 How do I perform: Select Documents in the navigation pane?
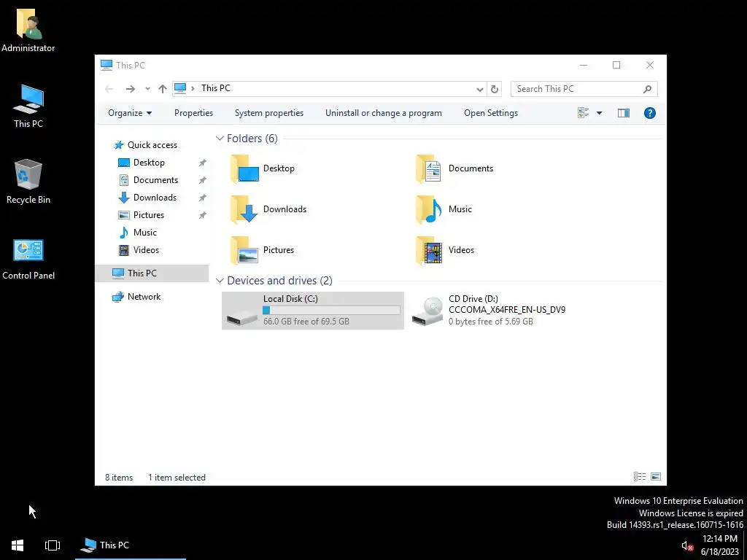[x=156, y=180]
